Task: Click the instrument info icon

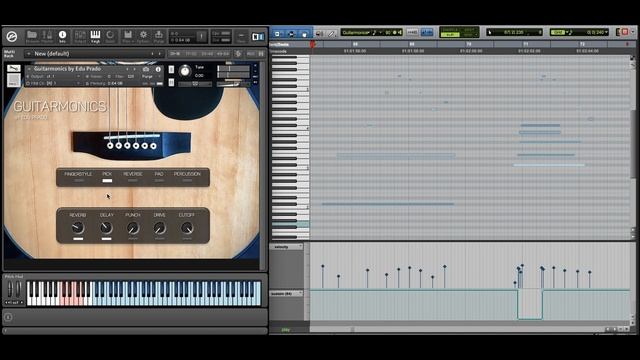Action: tap(158, 69)
